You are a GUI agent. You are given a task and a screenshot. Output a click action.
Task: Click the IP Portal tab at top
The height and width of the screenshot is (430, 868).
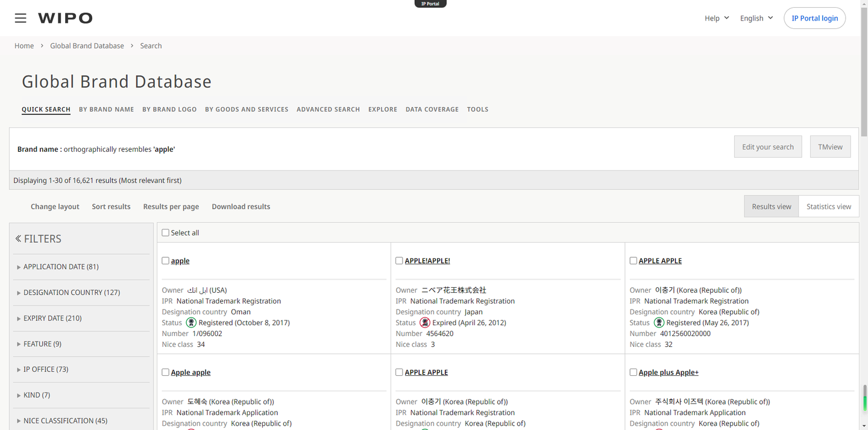[x=430, y=4]
